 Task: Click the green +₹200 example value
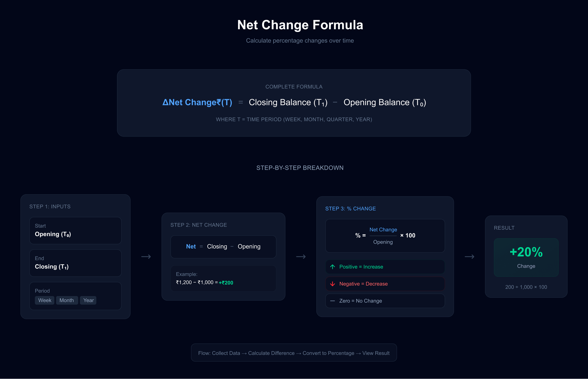tap(226, 283)
